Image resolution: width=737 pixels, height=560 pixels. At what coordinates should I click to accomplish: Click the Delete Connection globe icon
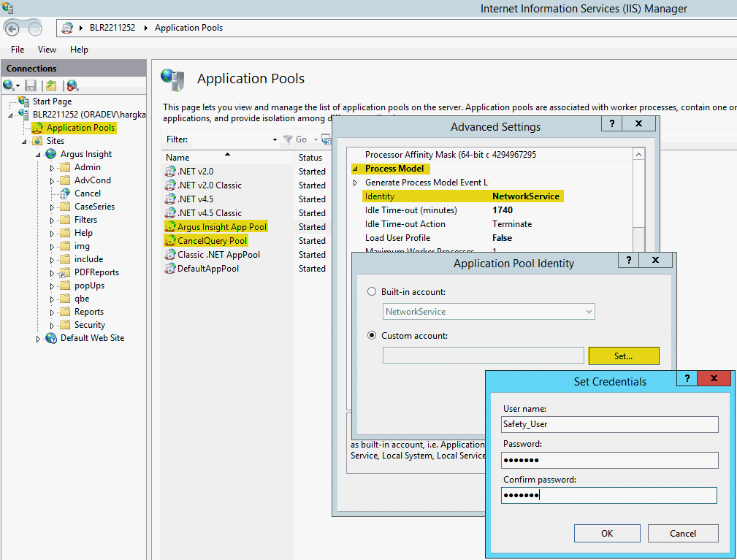coord(72,85)
